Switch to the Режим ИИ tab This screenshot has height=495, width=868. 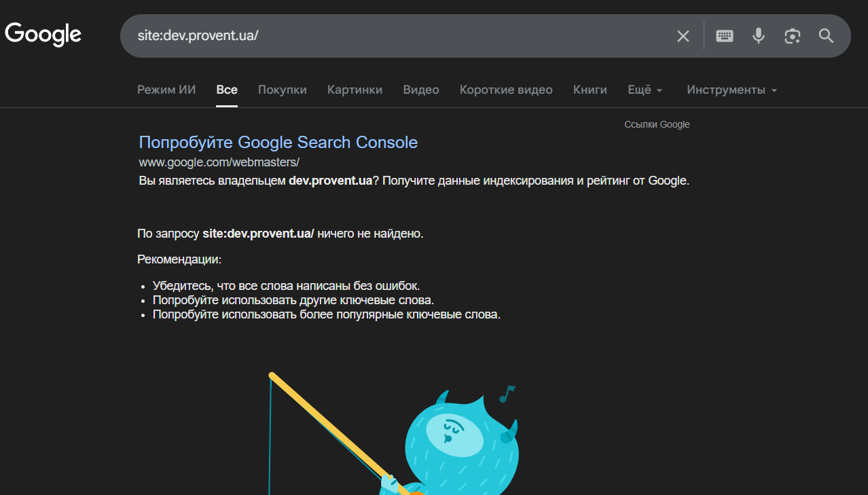coord(166,90)
